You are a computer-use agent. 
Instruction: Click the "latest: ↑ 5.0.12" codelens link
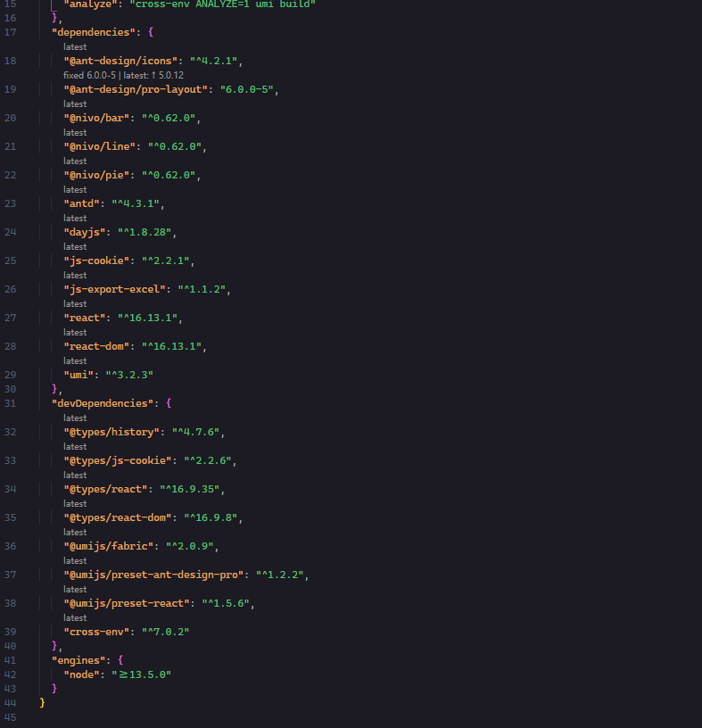153,75
